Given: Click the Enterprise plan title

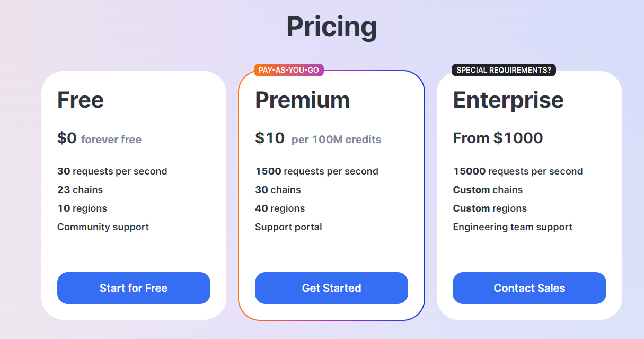Looking at the screenshot, I should 508,100.
